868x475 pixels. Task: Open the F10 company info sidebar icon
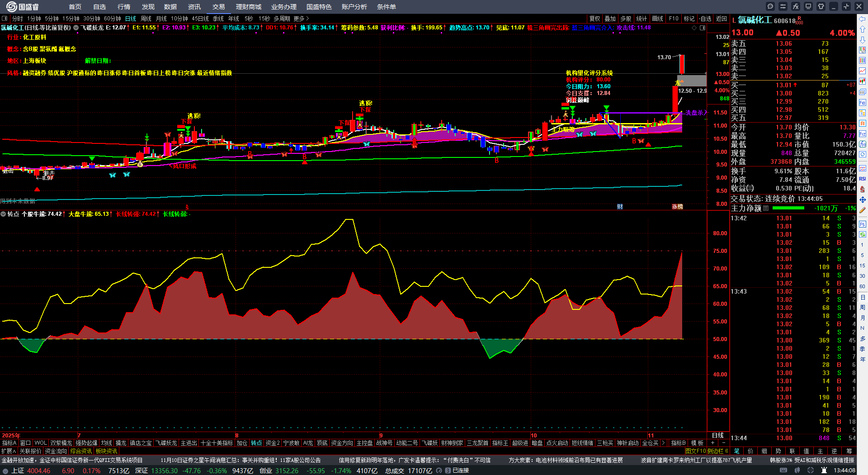coord(863,103)
